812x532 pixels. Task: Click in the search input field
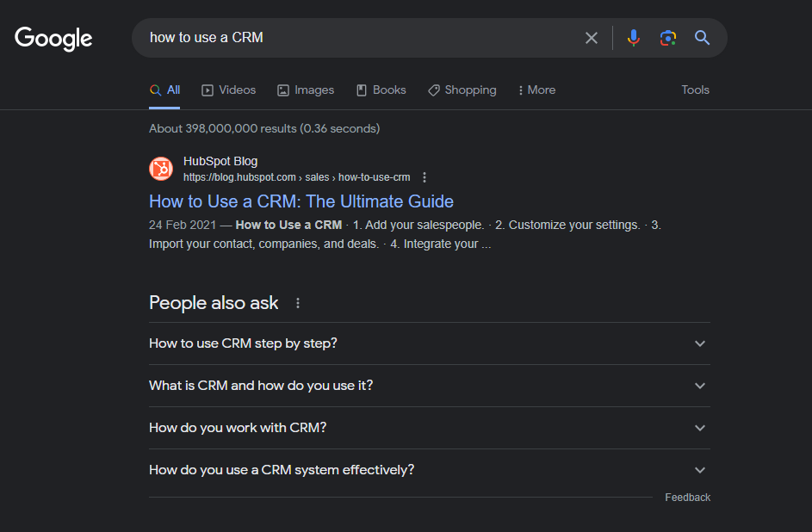(x=362, y=38)
